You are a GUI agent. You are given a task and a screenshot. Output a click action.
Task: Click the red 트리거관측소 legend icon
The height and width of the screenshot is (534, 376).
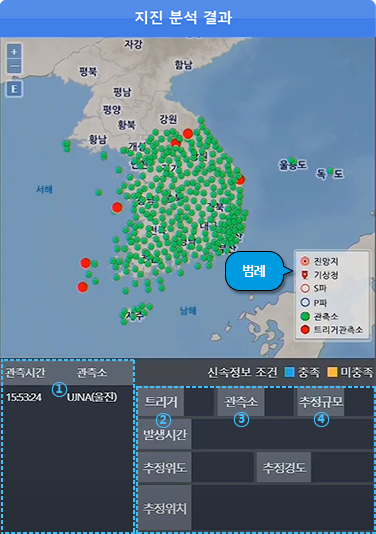[x=305, y=329]
